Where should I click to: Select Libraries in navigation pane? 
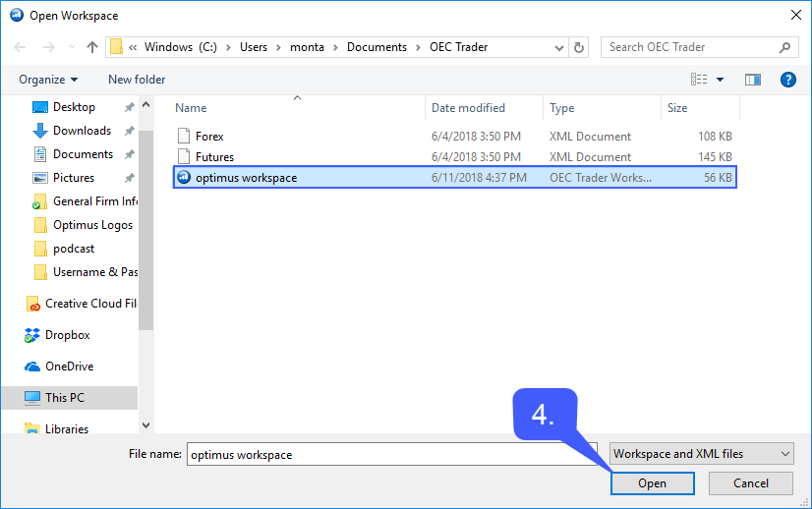click(x=66, y=428)
